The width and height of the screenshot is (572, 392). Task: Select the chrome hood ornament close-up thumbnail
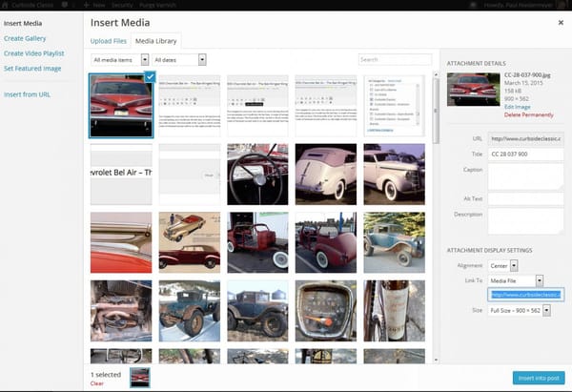(x=121, y=242)
